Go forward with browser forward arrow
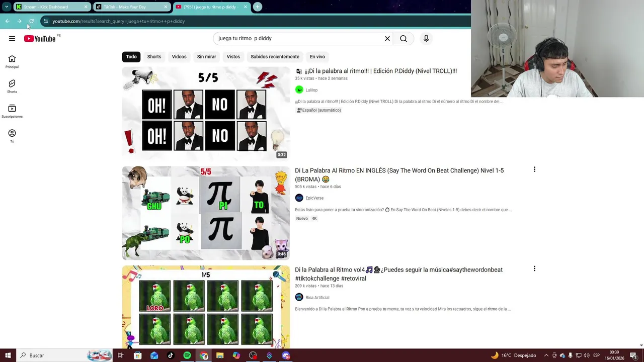644x362 pixels. pos(19,21)
